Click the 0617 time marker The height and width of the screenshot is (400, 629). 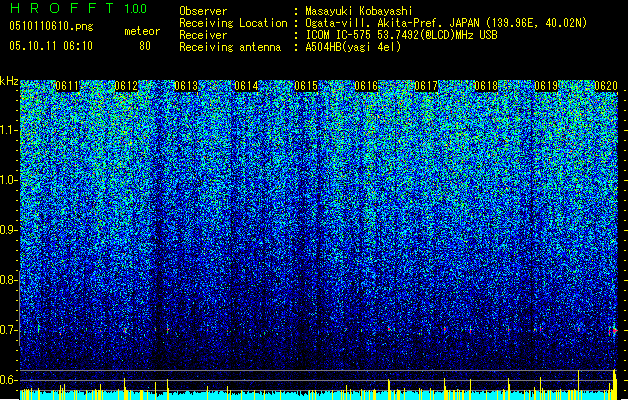tap(426, 86)
